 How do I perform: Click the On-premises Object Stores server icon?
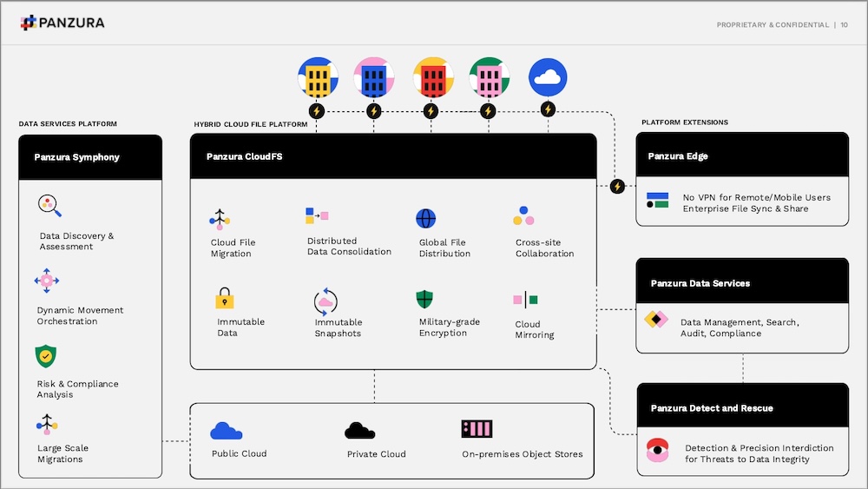coord(477,429)
